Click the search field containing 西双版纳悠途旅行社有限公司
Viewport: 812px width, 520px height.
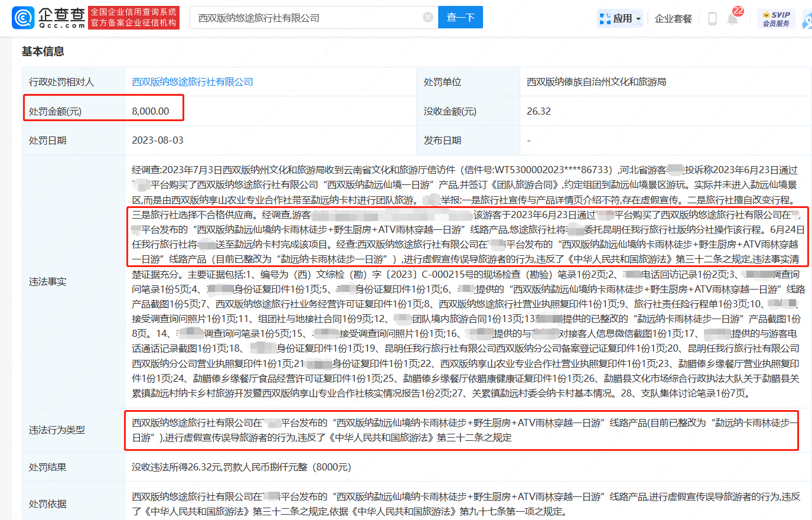click(313, 18)
